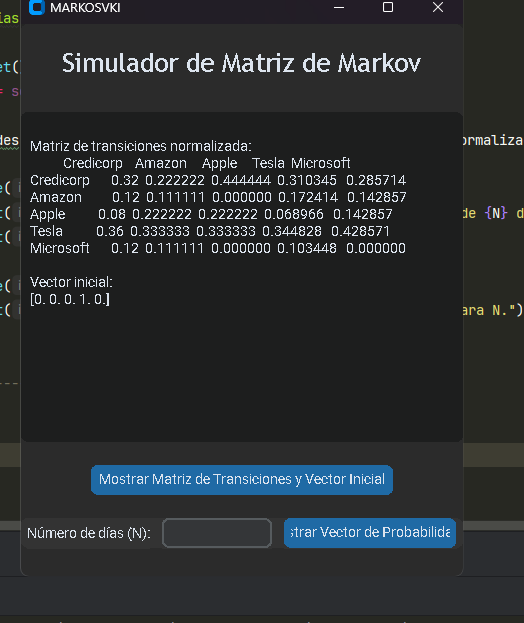Click the Apple row label
The width and height of the screenshot is (524, 623).
(48, 215)
